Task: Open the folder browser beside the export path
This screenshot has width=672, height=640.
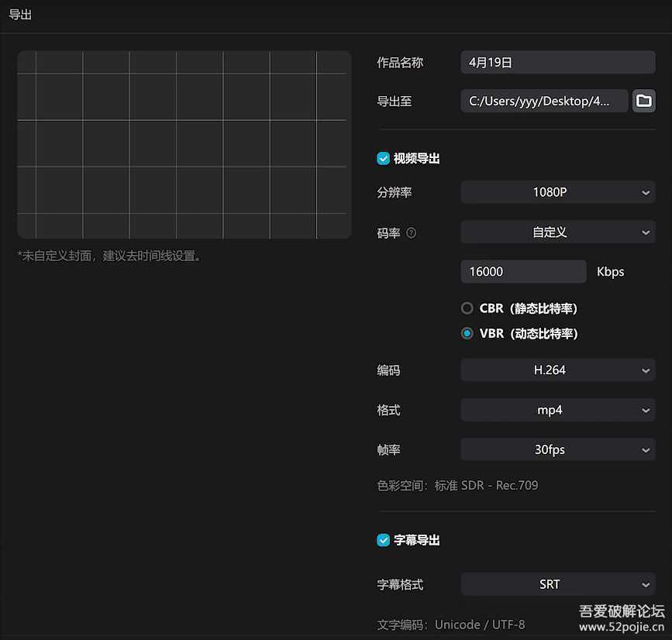Action: pyautogui.click(x=644, y=101)
